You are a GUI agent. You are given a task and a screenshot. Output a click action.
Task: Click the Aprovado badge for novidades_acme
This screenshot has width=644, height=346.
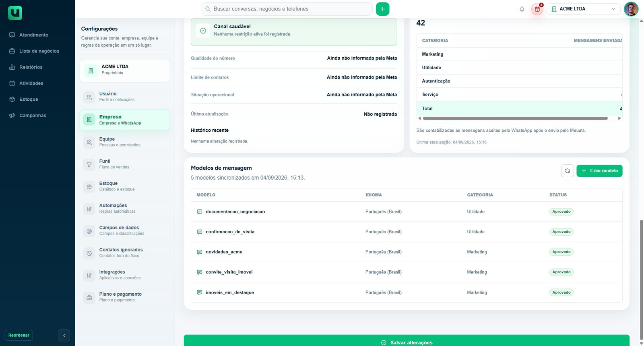(561, 252)
